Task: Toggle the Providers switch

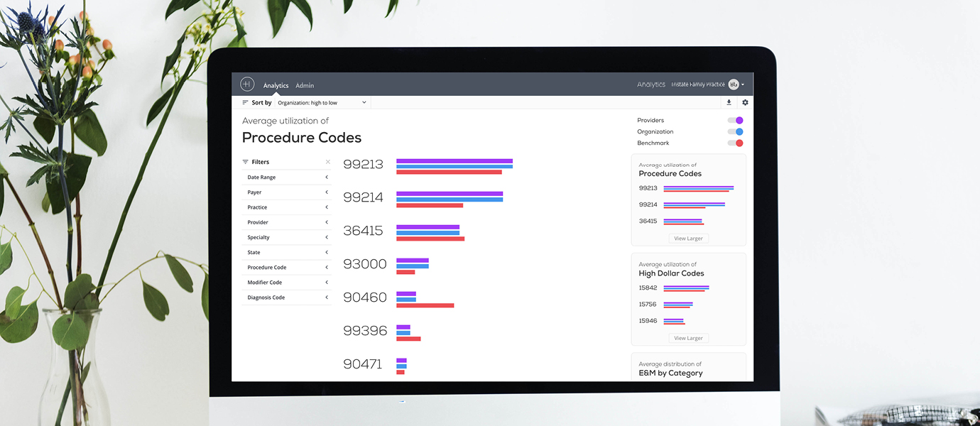Action: [x=735, y=121]
